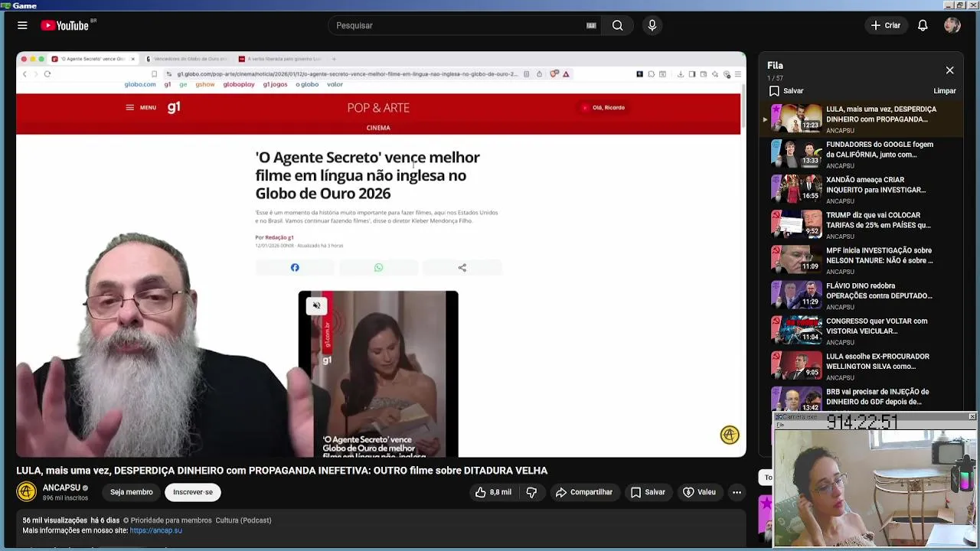Open the on-screen keyboard icon in search
The width and height of the screenshot is (980, 551).
591,25
